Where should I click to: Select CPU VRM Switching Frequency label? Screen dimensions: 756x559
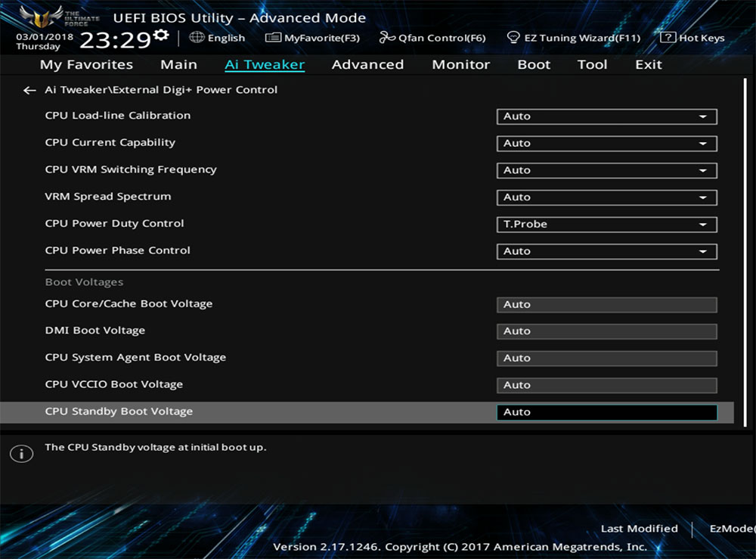point(131,169)
